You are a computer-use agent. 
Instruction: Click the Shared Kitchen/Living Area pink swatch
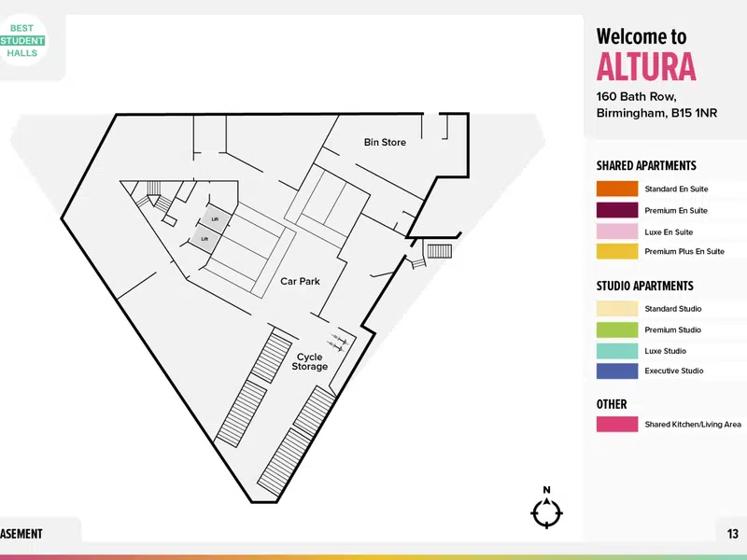(x=617, y=424)
